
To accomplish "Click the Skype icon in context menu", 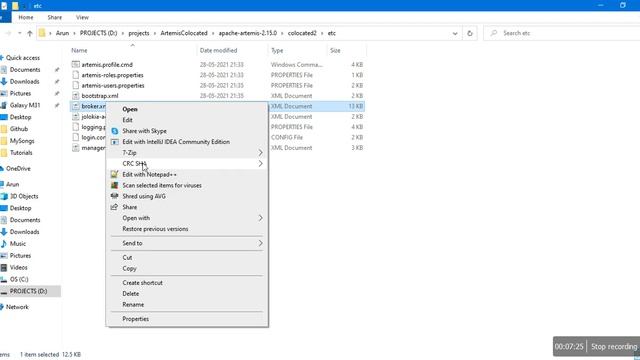I will pyautogui.click(x=115, y=131).
